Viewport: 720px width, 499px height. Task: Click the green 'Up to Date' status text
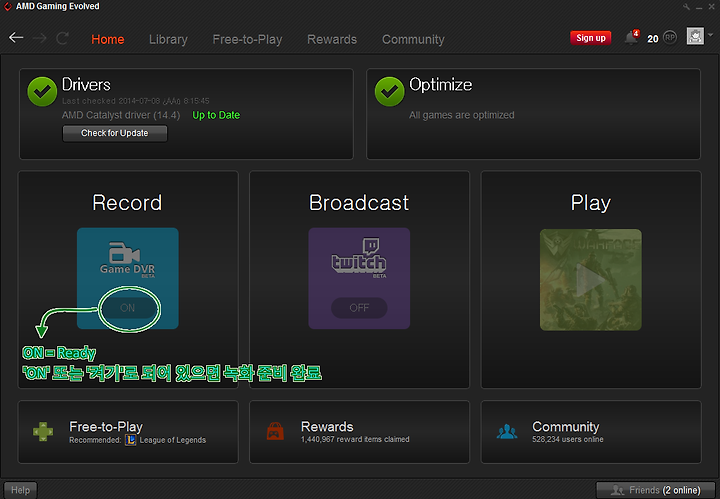tap(216, 115)
